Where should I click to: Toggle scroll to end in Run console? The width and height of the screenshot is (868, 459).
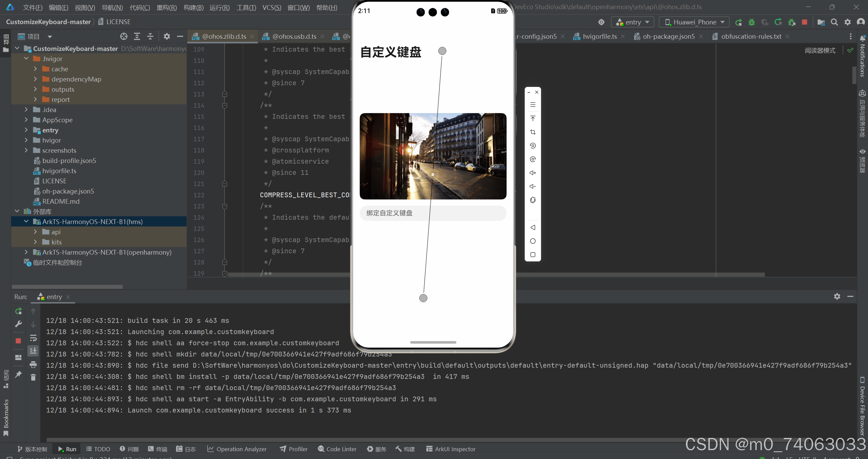pyautogui.click(x=33, y=351)
